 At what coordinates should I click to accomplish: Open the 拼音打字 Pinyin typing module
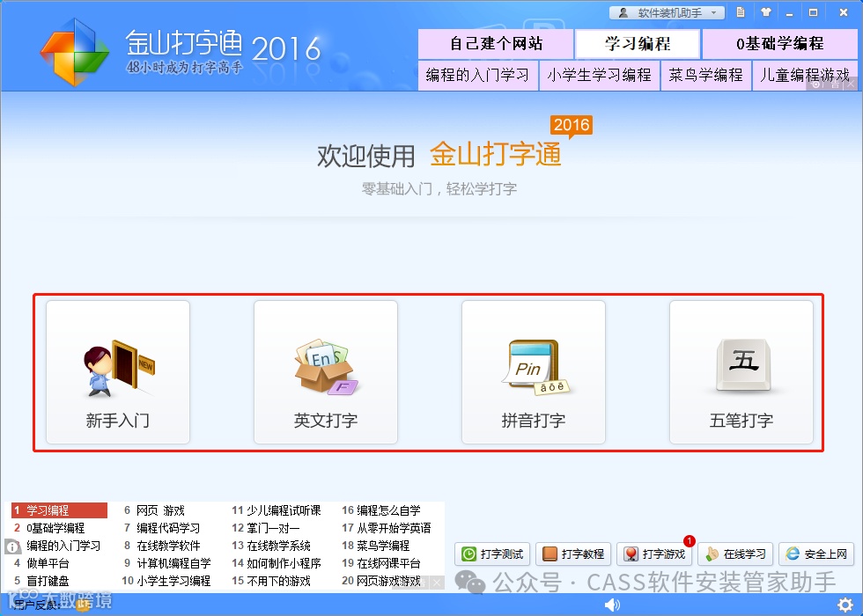click(x=534, y=371)
